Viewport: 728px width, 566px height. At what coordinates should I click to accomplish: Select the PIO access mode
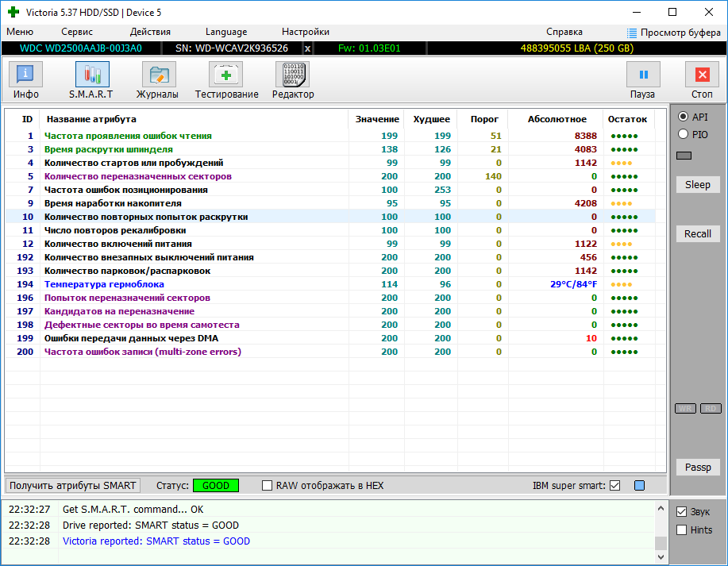[683, 135]
